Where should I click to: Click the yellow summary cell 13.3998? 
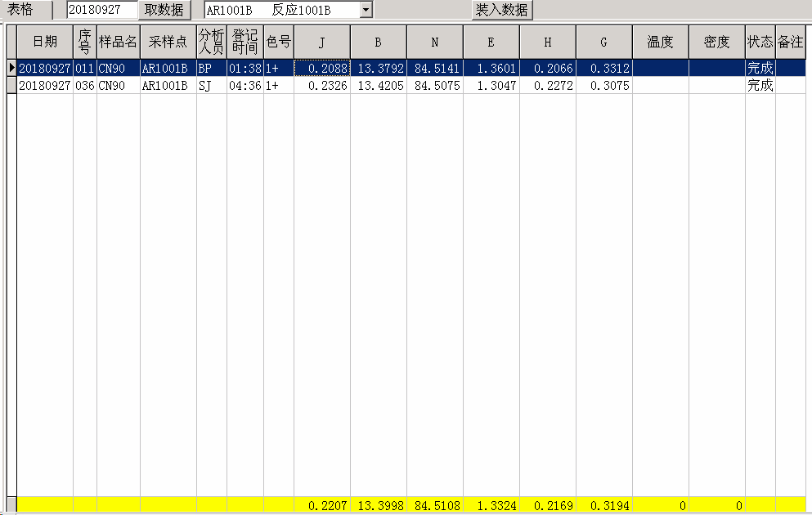click(x=378, y=506)
